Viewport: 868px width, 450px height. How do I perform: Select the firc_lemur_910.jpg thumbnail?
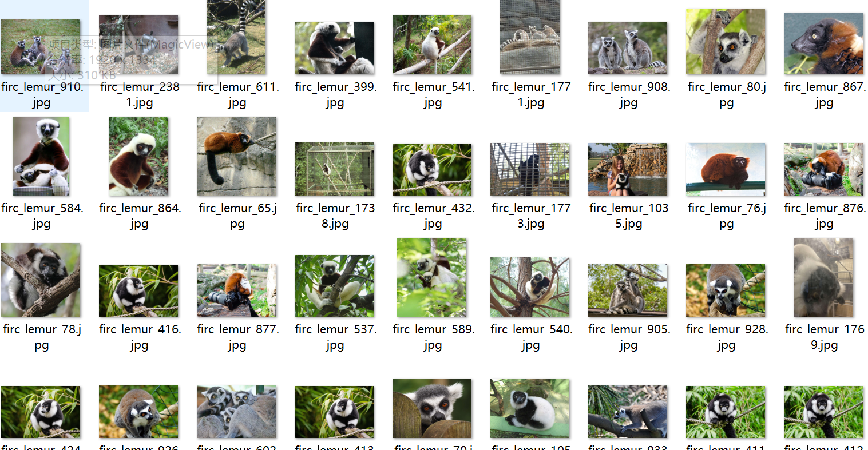point(41,47)
